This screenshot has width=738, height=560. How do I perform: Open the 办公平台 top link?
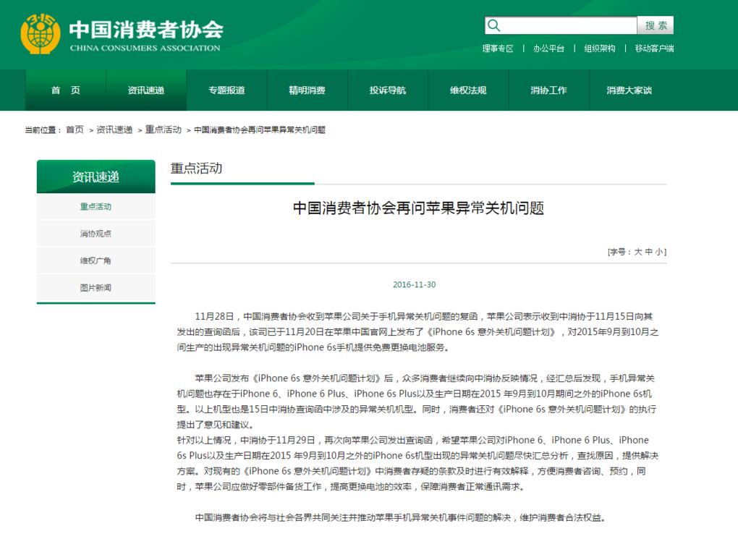[x=548, y=48]
